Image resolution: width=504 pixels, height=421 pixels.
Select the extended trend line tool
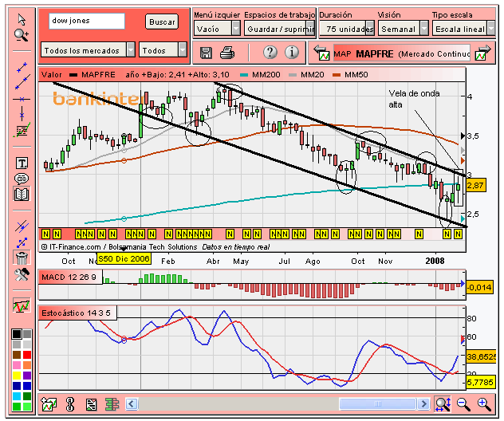pos(22,82)
